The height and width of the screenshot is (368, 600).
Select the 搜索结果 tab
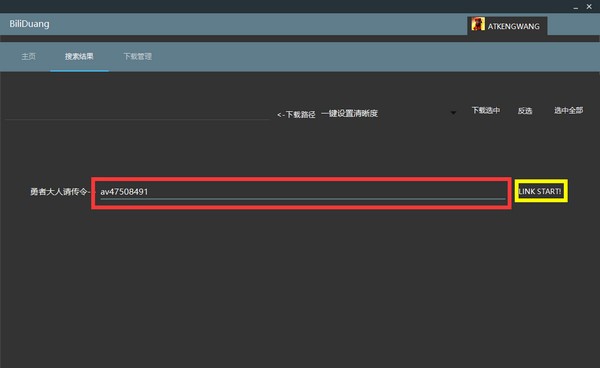point(79,57)
